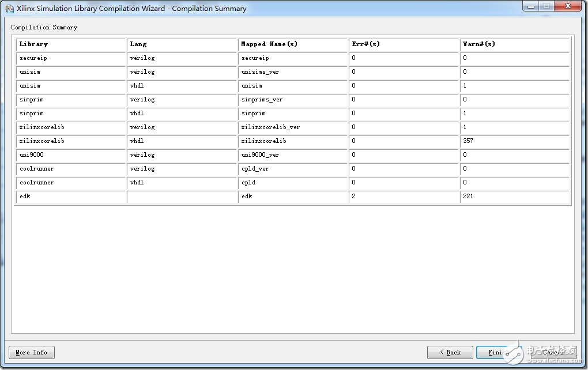Viewport: 588px width, 370px height.
Task: Click the cpld_ver mapped name cell
Action: 293,169
